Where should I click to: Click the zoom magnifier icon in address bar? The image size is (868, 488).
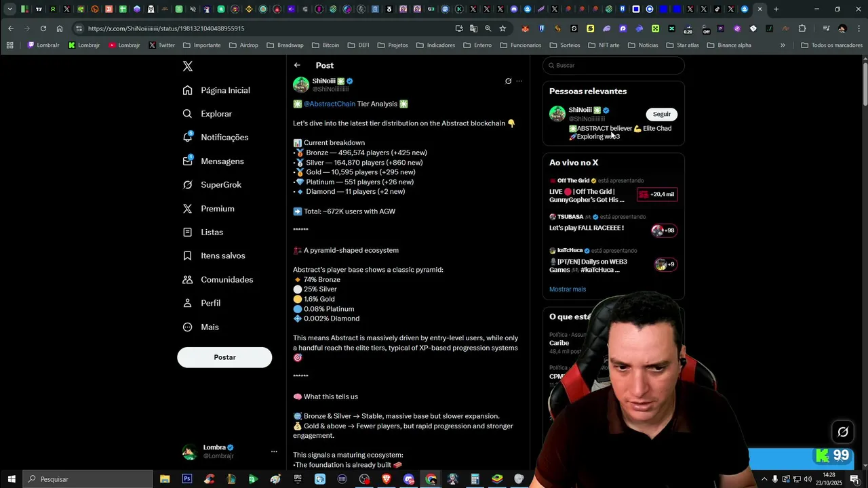point(488,28)
